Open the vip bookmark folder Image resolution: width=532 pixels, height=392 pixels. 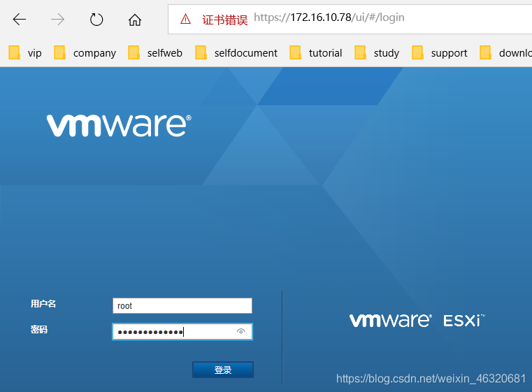pyautogui.click(x=24, y=53)
